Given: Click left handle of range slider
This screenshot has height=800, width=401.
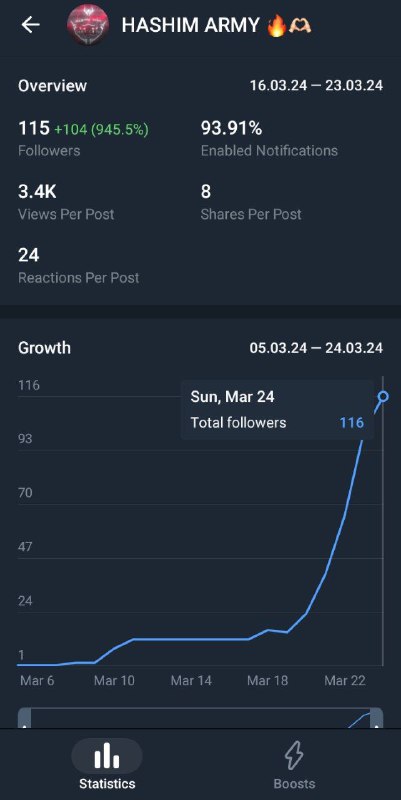Looking at the screenshot, I should click(x=24, y=718).
